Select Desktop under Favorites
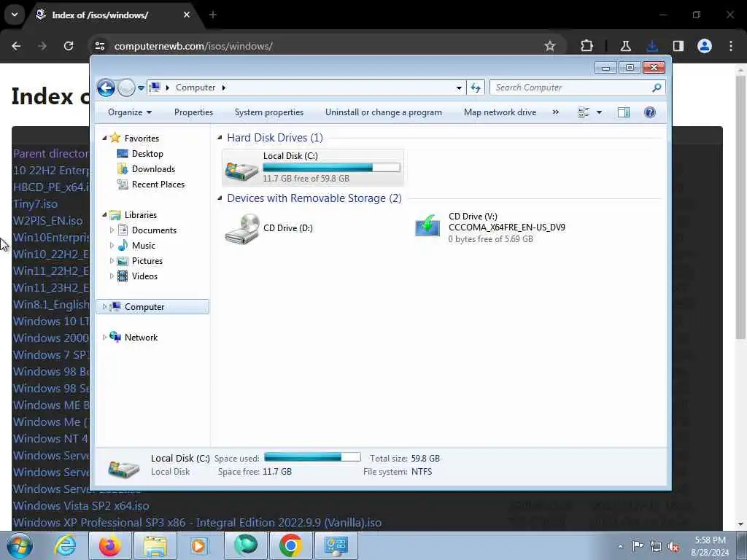Screen dimensions: 747x560 tap(147, 154)
